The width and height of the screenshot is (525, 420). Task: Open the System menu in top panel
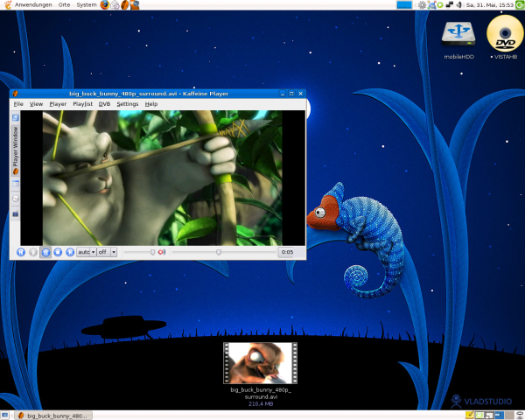point(87,5)
